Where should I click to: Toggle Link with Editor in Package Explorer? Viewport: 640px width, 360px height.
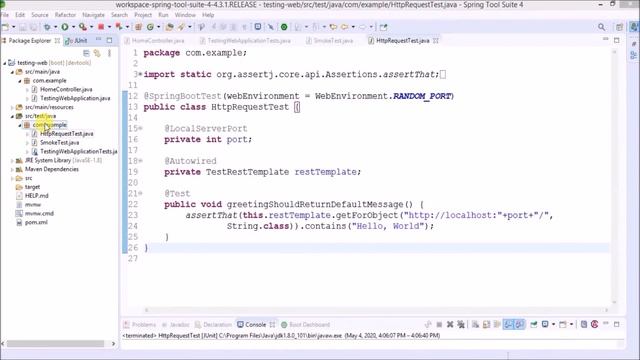(97, 53)
